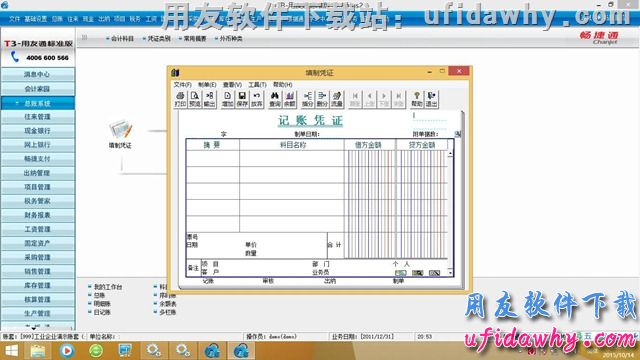Open media player icon on taskbar
Screen dimensions: 640x360
point(67,351)
